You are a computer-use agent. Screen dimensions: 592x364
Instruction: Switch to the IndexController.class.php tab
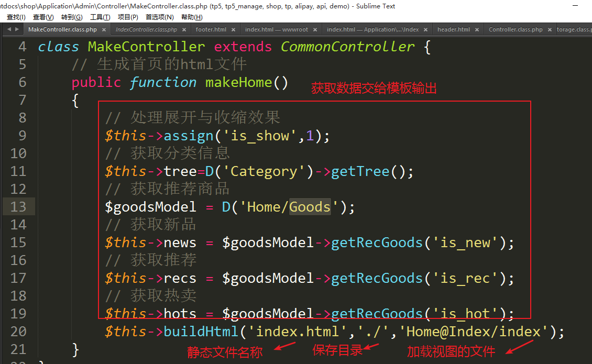[x=146, y=30]
